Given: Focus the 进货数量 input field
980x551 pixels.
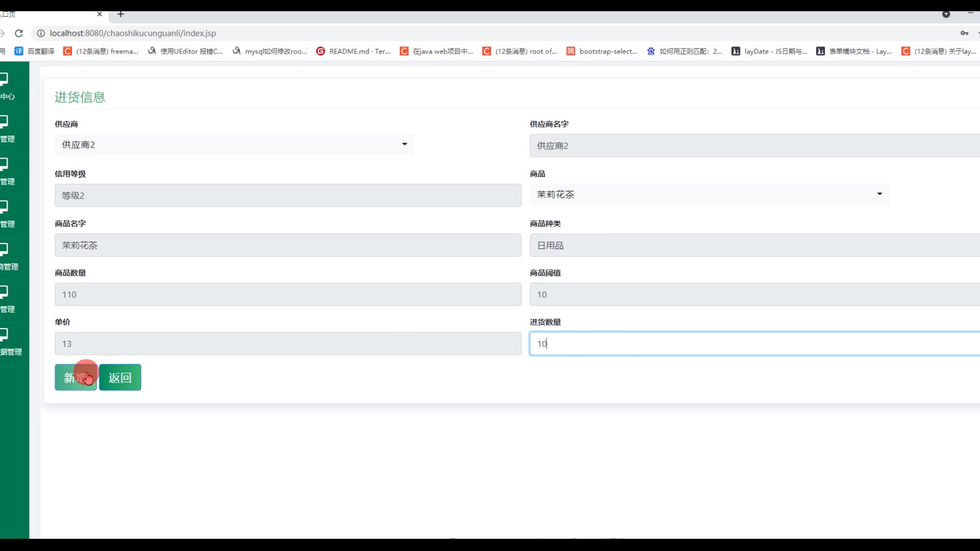Looking at the screenshot, I should [x=754, y=344].
